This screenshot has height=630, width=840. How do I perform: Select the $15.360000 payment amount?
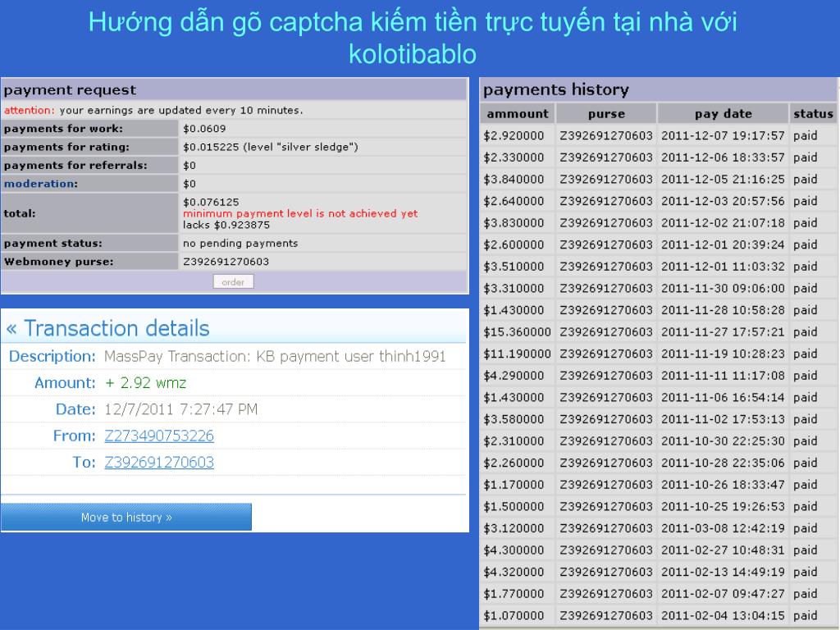click(x=517, y=332)
